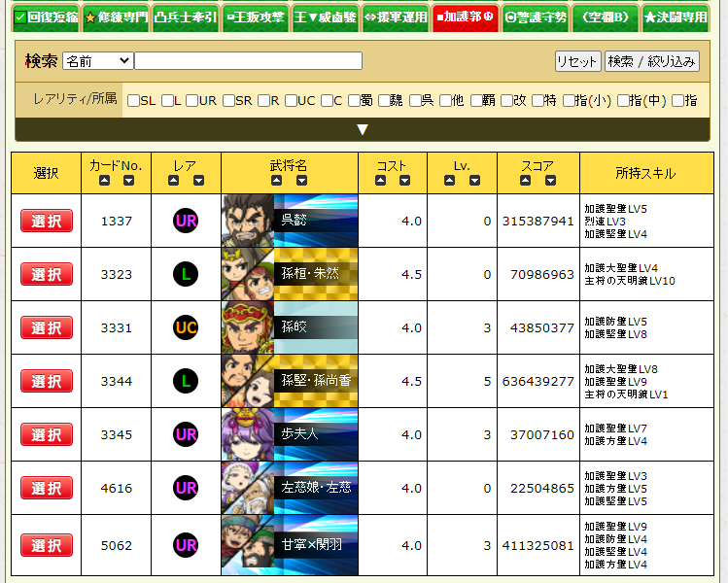The width and height of the screenshot is (728, 583).
Task: Select the red 加護郭 deck tab
Action: [x=466, y=17]
